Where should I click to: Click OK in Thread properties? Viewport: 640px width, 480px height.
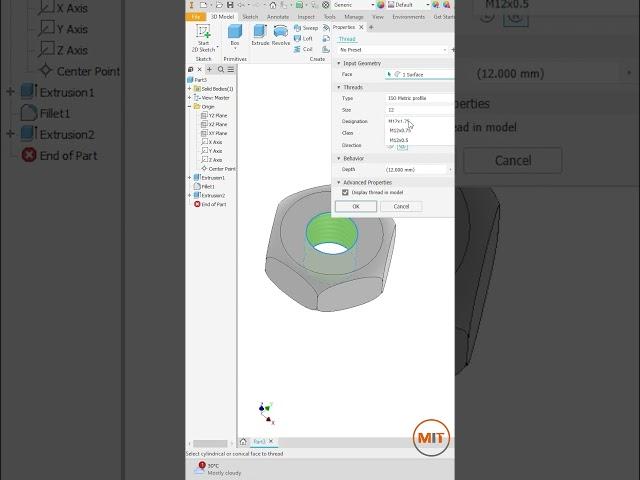[356, 207]
